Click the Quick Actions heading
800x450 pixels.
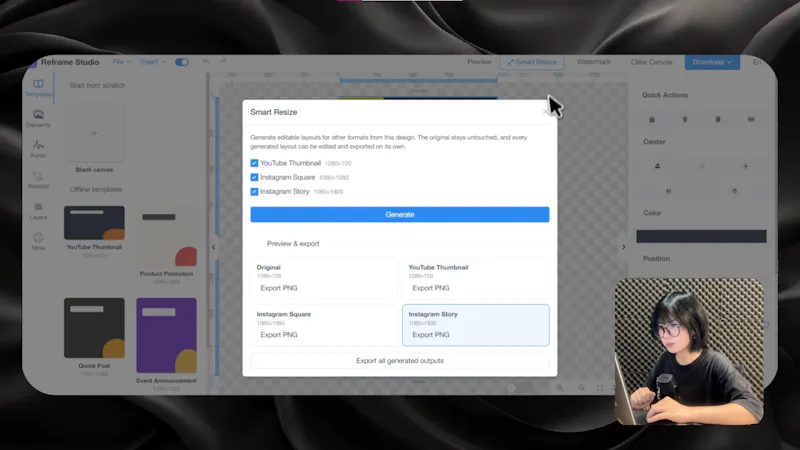click(664, 95)
